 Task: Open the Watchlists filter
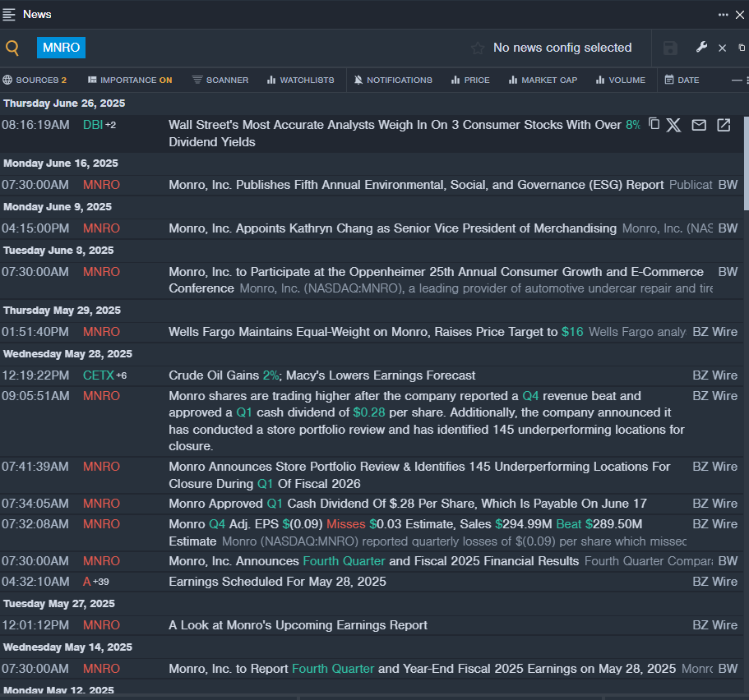click(300, 81)
